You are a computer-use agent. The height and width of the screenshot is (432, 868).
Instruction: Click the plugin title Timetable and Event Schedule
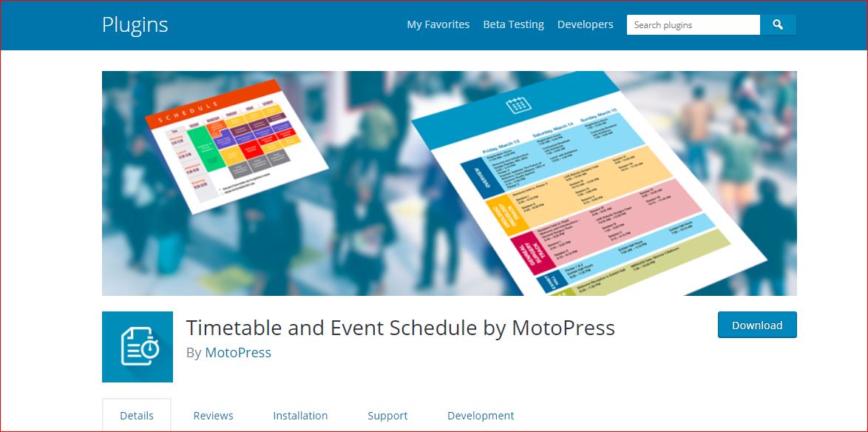[400, 328]
